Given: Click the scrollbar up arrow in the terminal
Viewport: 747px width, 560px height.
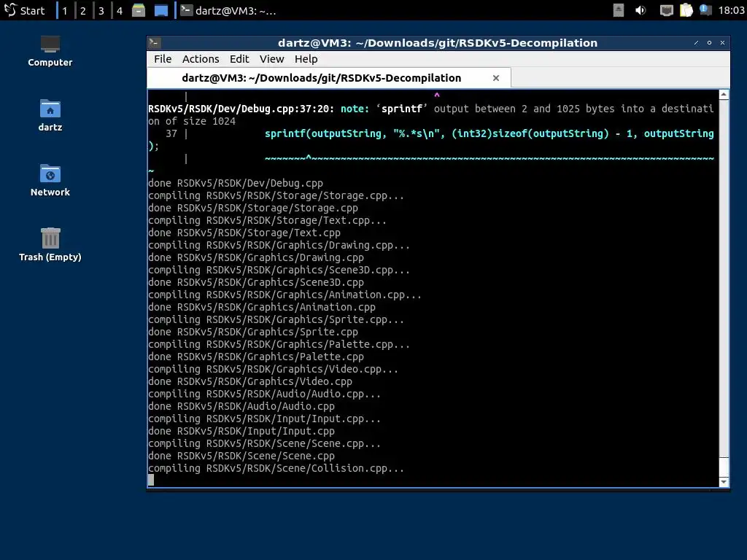Looking at the screenshot, I should pyautogui.click(x=724, y=95).
